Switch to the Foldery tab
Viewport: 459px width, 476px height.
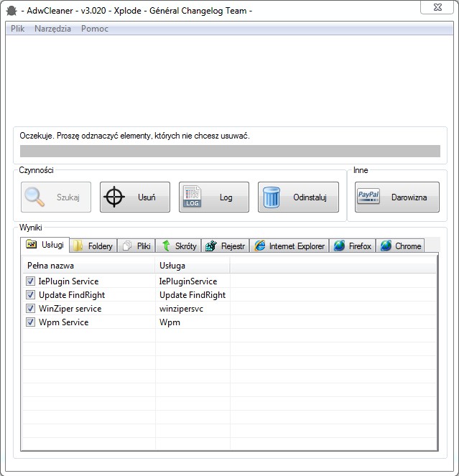pos(93,246)
